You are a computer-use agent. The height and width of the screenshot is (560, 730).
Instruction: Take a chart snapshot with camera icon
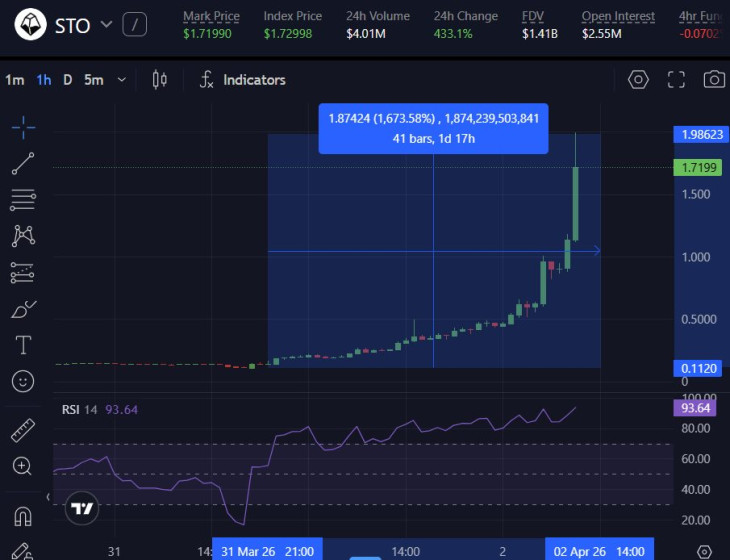(714, 80)
